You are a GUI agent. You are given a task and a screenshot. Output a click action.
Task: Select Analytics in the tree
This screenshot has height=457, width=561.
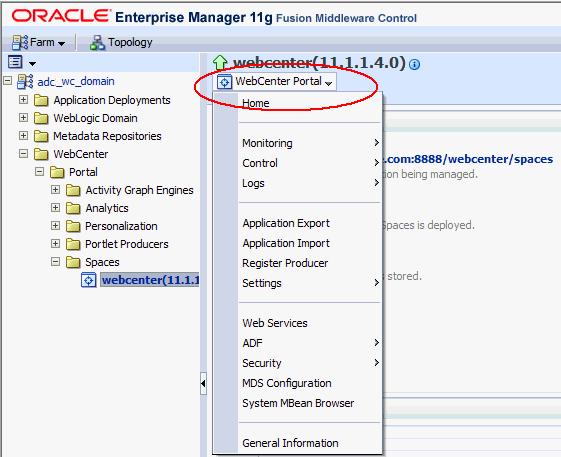coord(107,208)
